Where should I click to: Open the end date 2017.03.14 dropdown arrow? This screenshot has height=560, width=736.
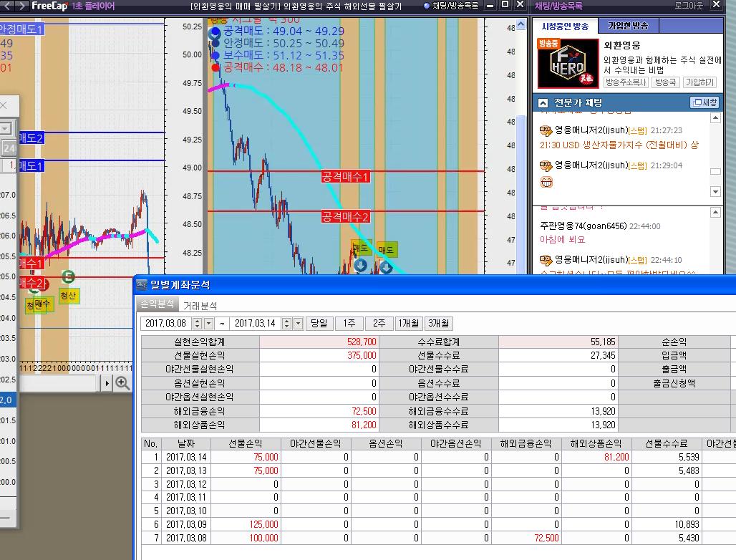(298, 324)
